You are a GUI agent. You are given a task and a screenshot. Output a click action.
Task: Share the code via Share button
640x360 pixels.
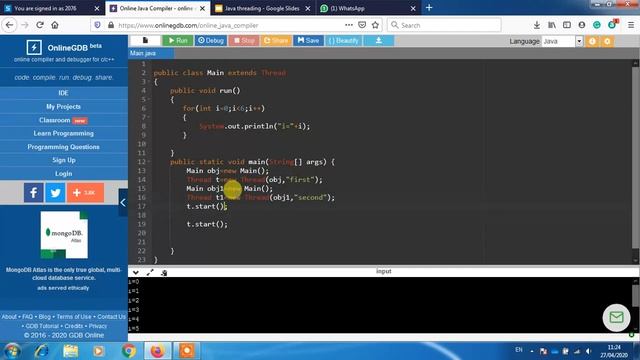click(x=276, y=40)
